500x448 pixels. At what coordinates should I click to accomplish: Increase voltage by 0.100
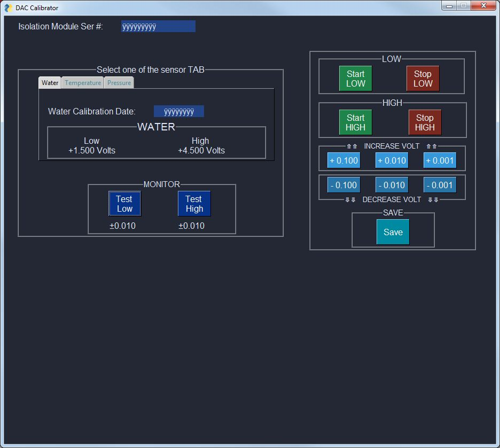pos(343,160)
